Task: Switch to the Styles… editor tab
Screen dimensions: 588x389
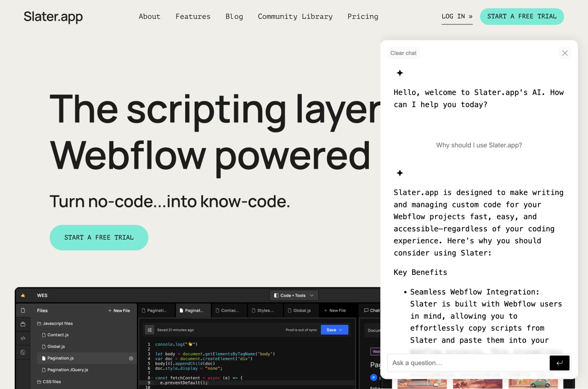Action: coord(266,310)
